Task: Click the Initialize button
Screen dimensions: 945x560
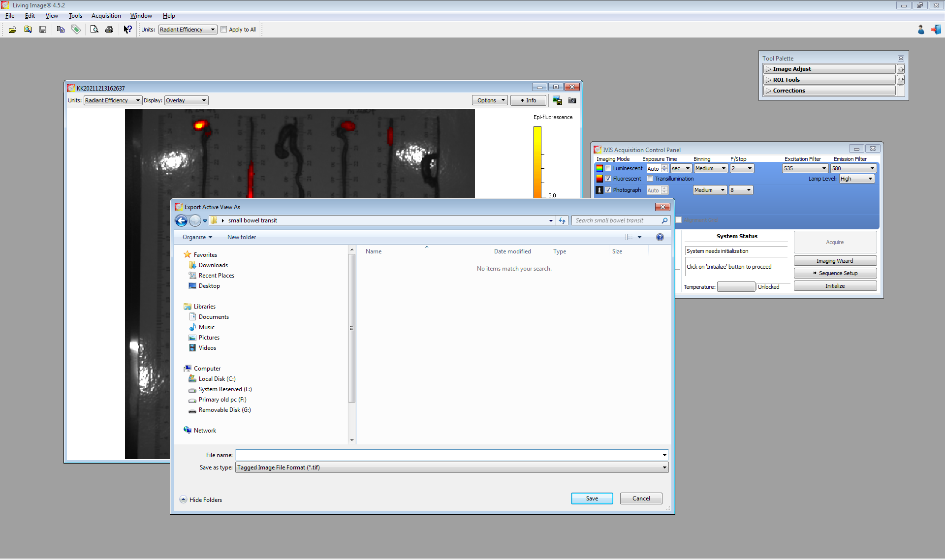Action: (x=835, y=286)
